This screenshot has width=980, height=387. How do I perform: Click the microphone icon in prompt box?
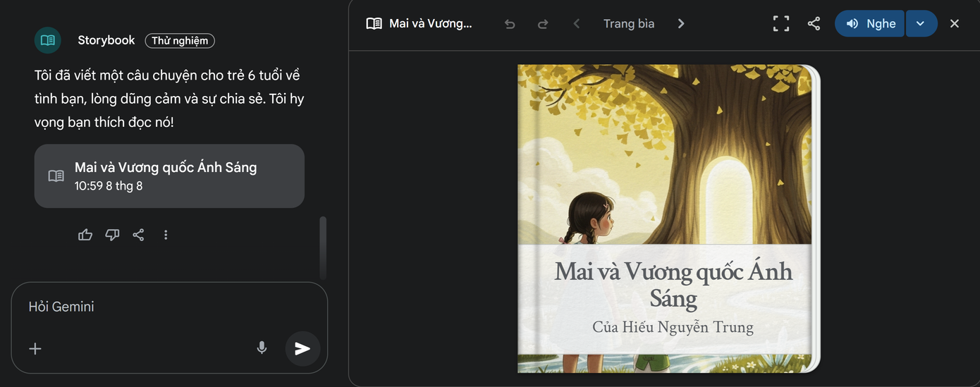(262, 348)
